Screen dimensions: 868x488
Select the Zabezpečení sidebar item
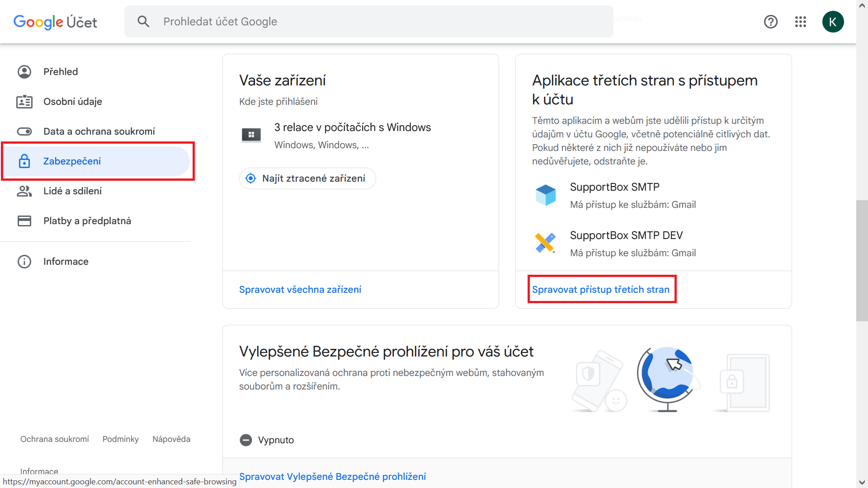point(72,161)
